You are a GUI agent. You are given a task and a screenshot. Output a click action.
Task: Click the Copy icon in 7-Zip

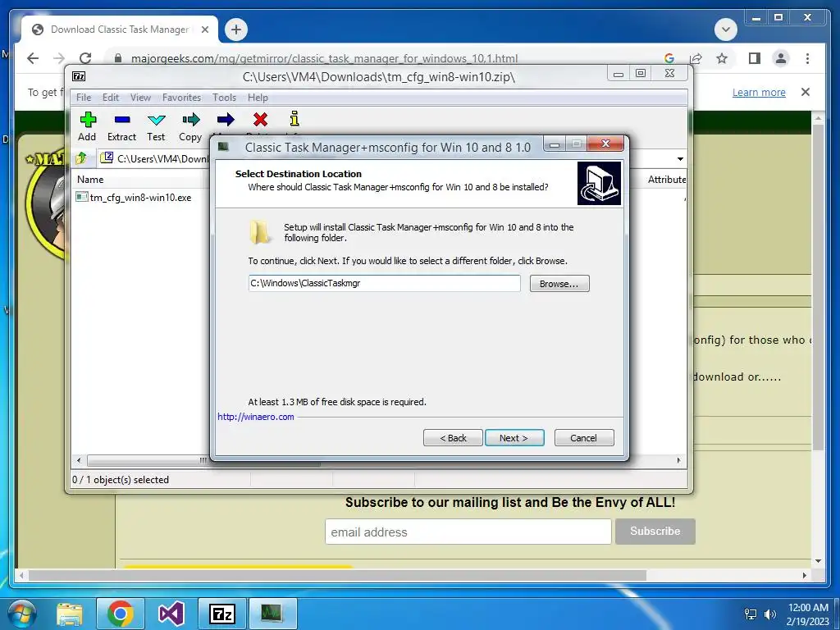click(190, 119)
